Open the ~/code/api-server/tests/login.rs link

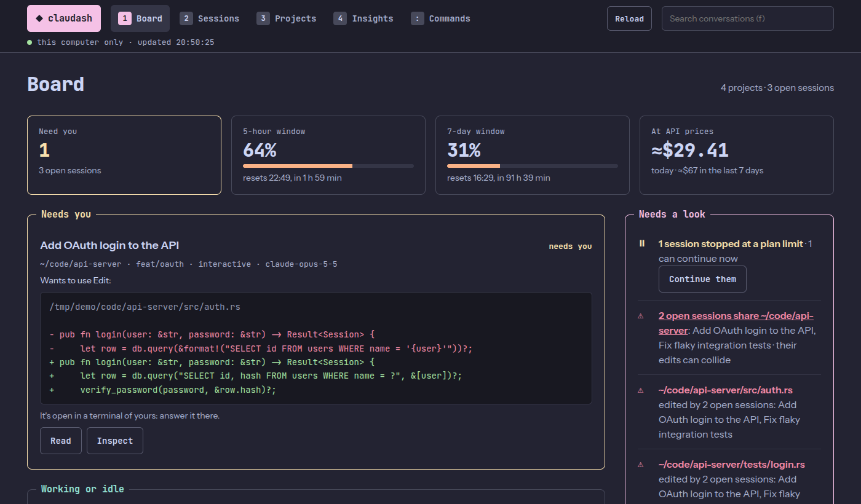[731, 465]
